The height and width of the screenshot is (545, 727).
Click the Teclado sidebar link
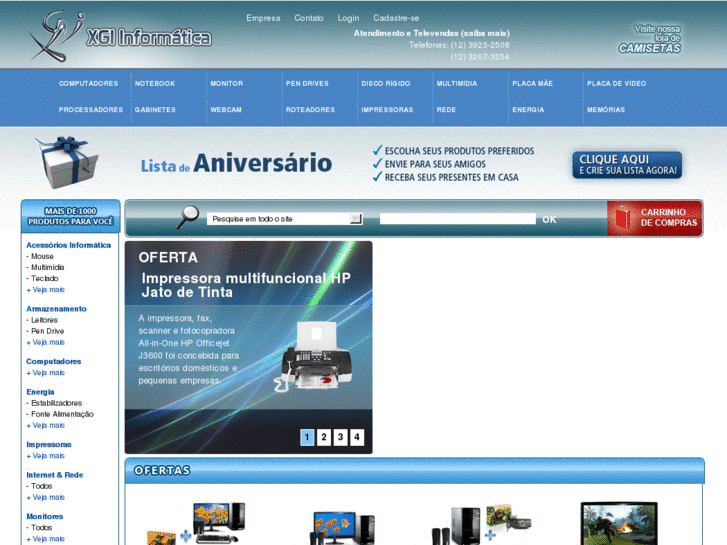pyautogui.click(x=45, y=278)
